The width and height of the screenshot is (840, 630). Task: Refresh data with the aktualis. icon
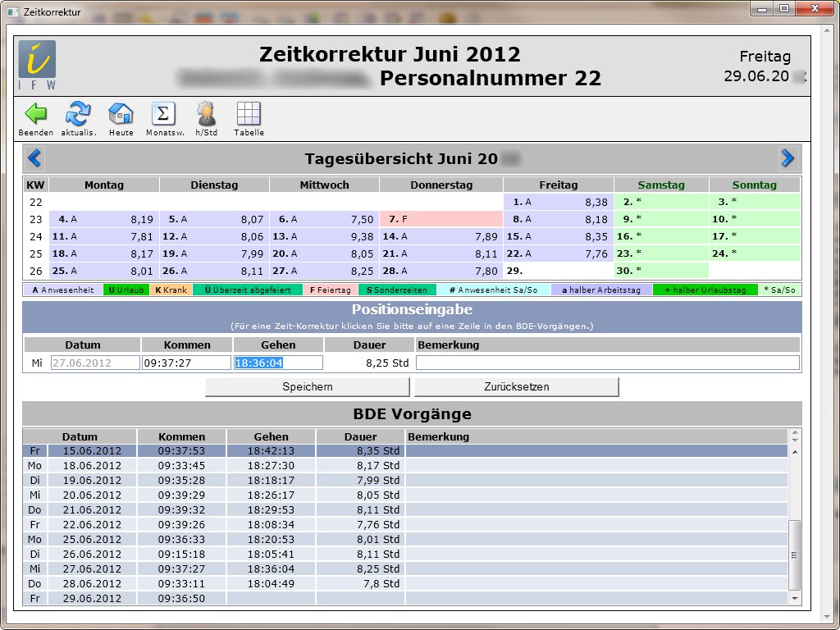click(79, 114)
